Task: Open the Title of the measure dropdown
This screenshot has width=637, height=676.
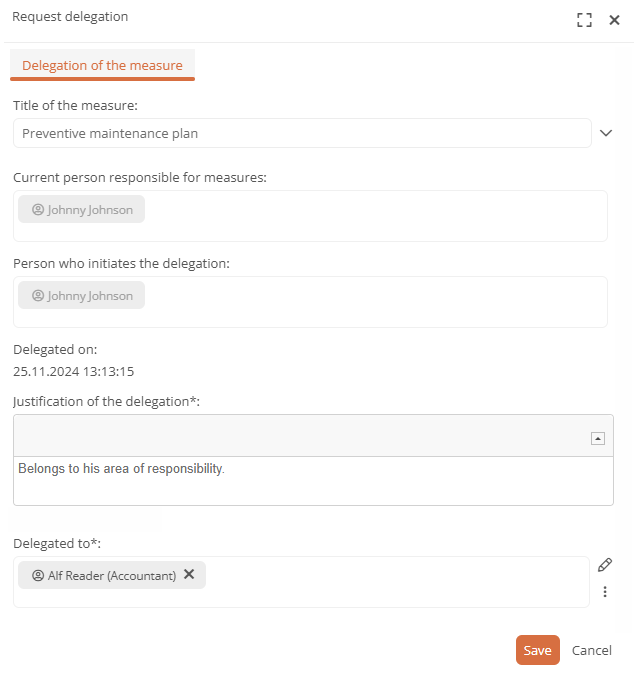Action: [x=606, y=133]
